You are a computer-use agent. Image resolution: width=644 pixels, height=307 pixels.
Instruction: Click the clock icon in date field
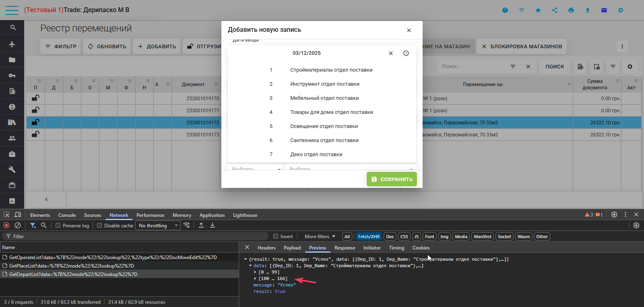[x=406, y=53]
